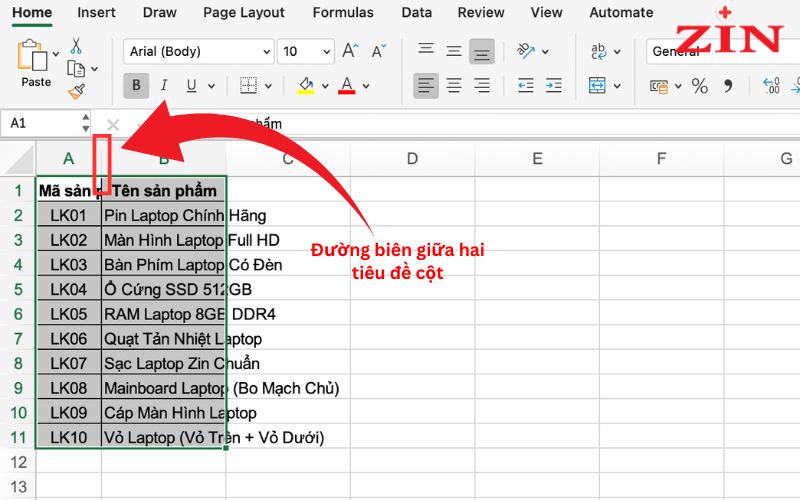Select column D header

[412, 159]
